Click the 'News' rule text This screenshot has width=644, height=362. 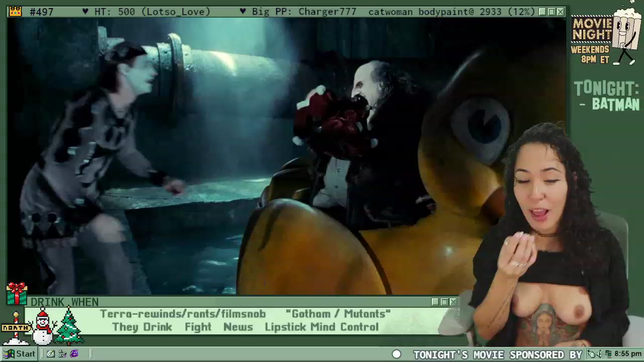coord(238,327)
